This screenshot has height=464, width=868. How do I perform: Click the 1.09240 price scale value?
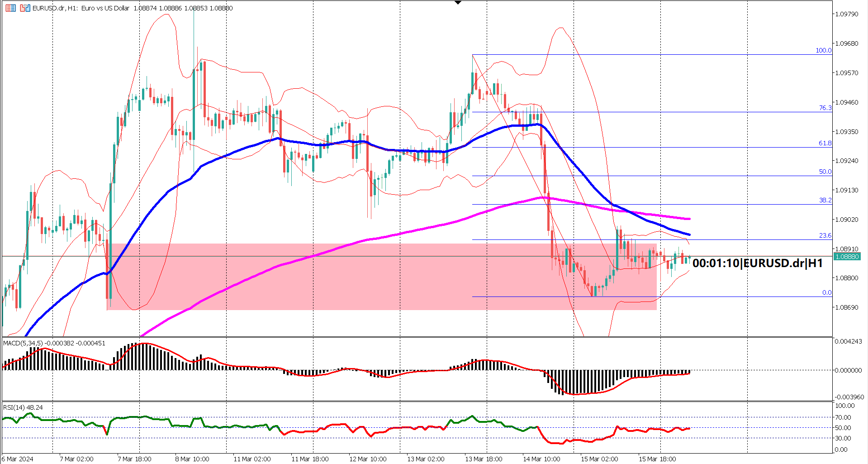(x=847, y=161)
